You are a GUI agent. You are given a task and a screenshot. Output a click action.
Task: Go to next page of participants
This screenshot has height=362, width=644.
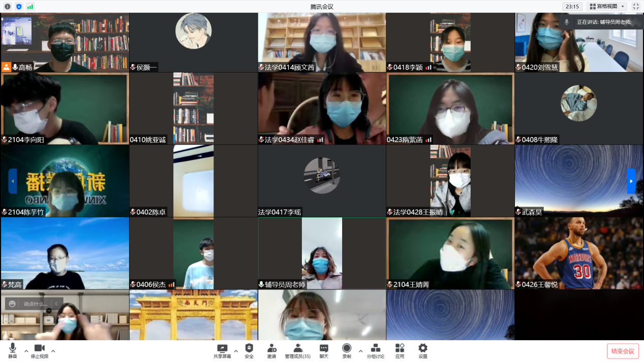pos(631,181)
